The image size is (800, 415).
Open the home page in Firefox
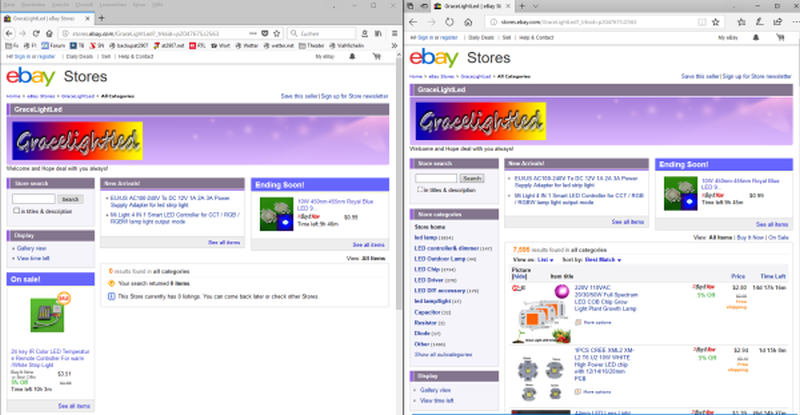tap(49, 33)
